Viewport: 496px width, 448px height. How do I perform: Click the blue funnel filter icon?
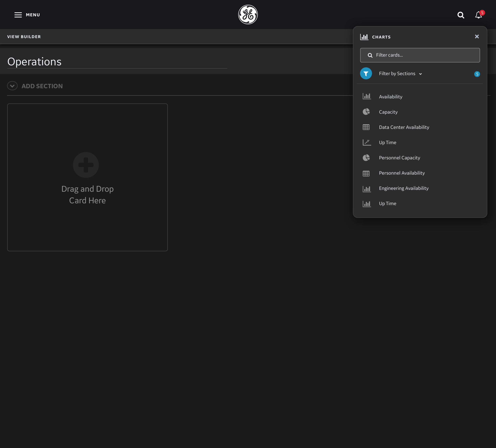click(x=366, y=74)
